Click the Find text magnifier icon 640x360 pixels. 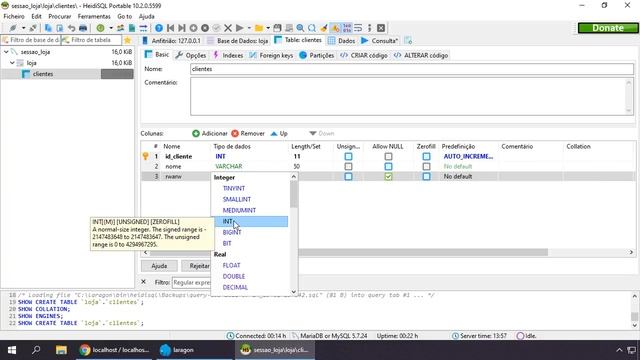click(x=300, y=28)
